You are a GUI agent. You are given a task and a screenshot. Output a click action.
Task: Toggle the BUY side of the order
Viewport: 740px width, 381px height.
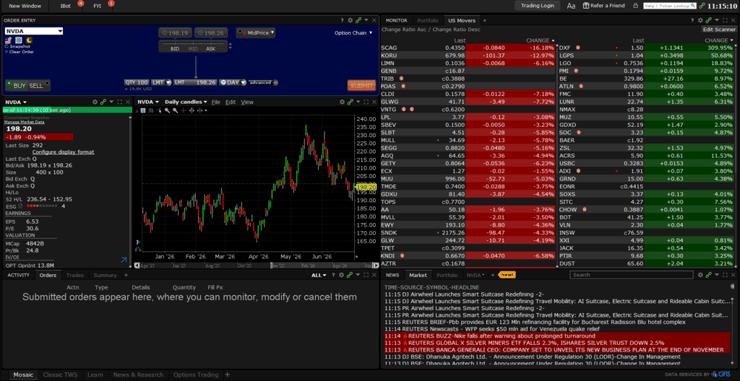(x=19, y=85)
